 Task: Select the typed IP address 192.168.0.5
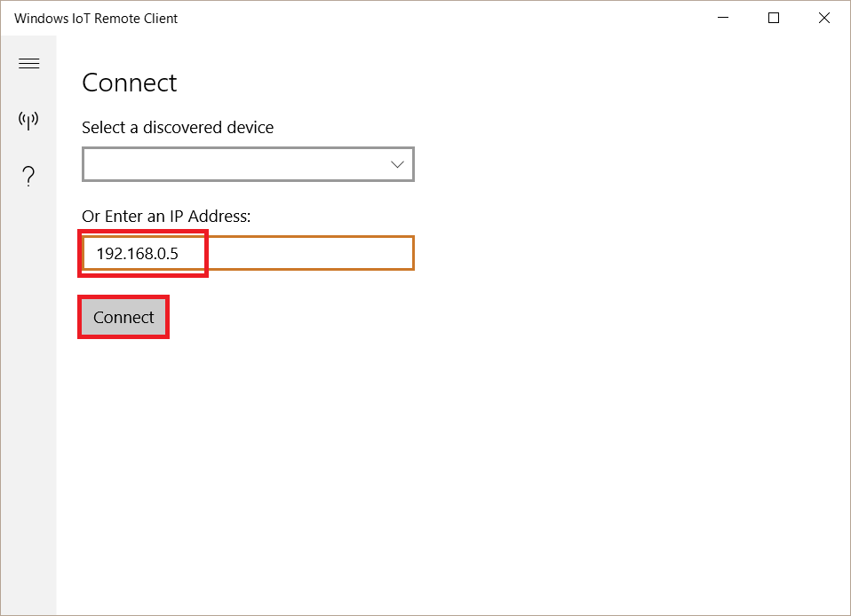pyautogui.click(x=142, y=253)
